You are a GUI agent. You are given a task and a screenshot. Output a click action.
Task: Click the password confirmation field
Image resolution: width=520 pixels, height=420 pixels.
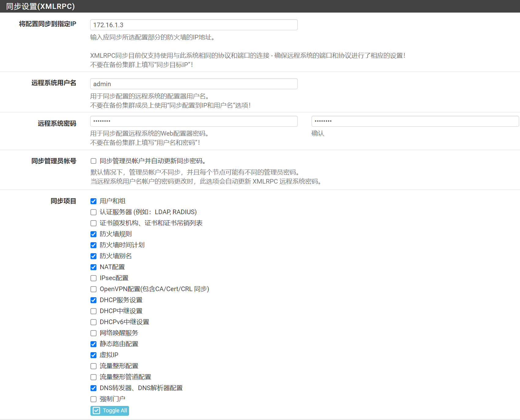pyautogui.click(x=415, y=121)
